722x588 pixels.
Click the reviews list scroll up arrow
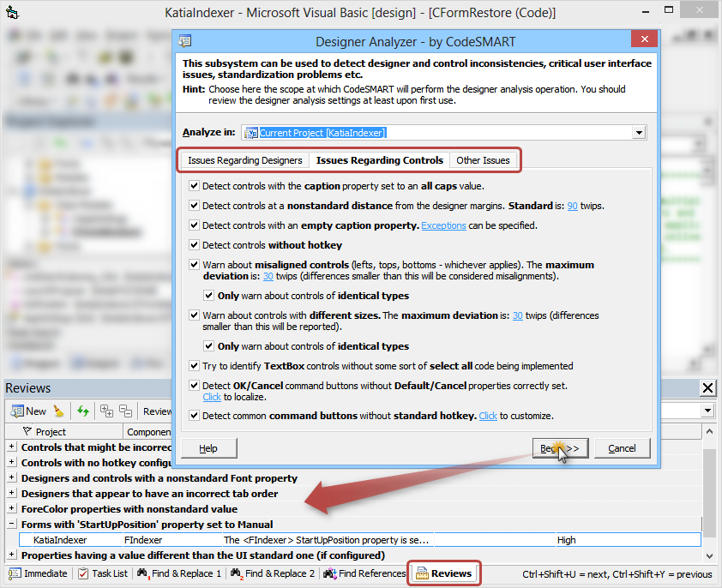pos(709,431)
